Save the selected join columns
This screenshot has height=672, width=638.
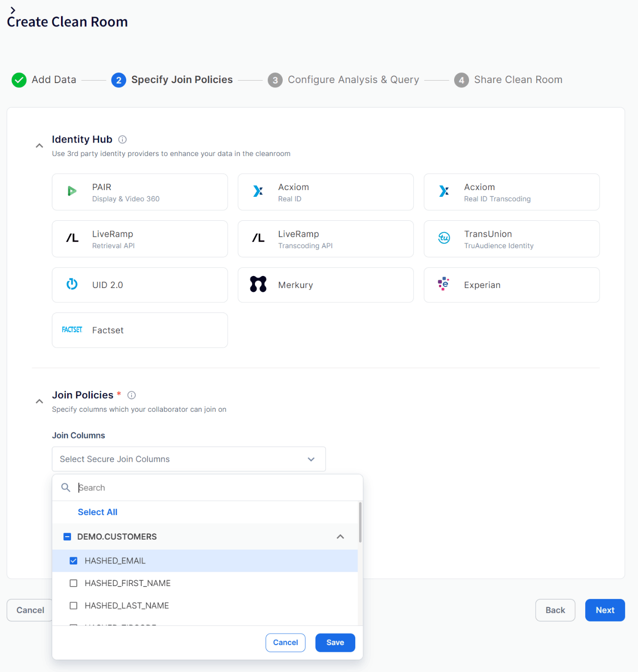coord(335,643)
